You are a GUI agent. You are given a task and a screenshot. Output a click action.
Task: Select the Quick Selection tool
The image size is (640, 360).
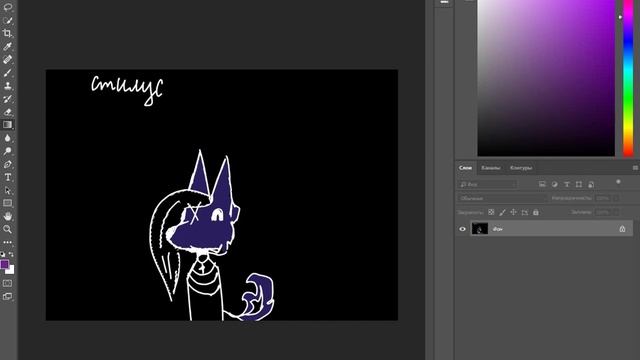7,20
